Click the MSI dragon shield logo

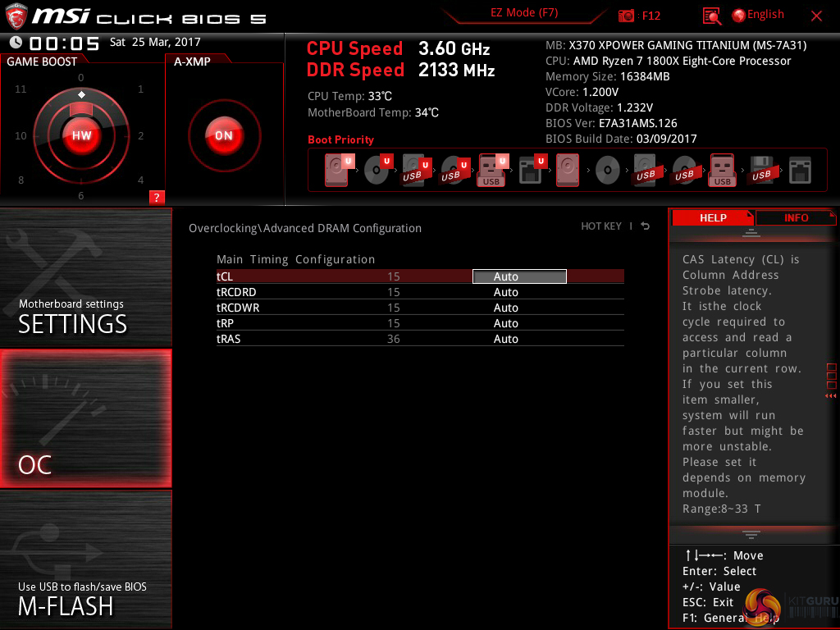pos(16,16)
